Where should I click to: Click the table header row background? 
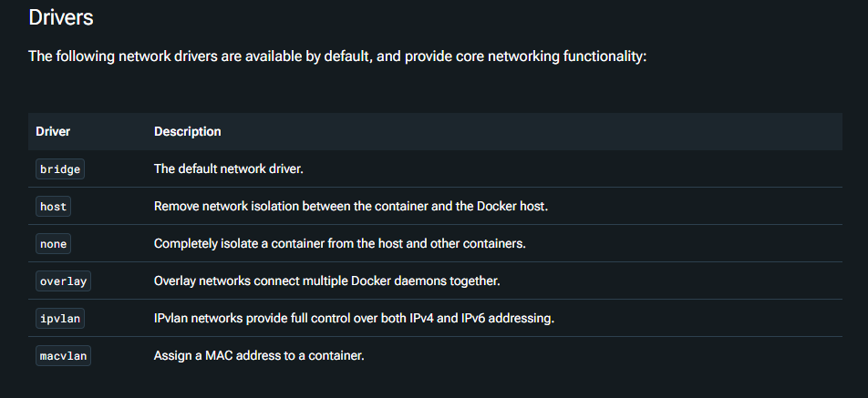pyautogui.click(x=435, y=131)
